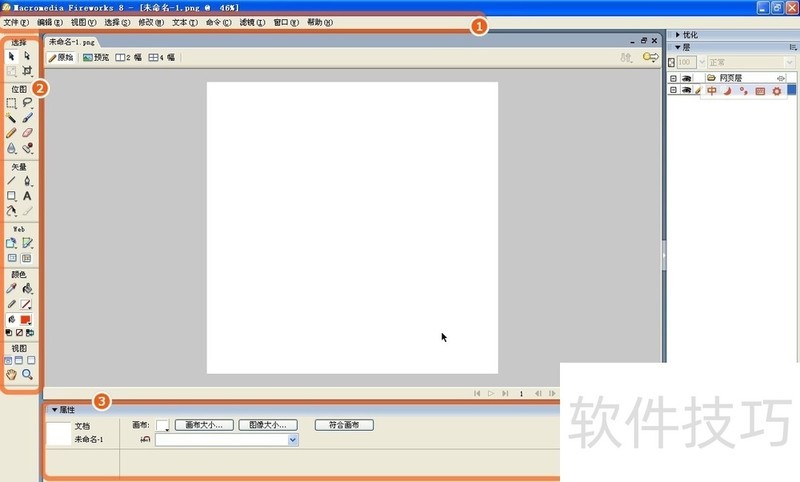Select the Marquee tool
The width and height of the screenshot is (800, 482).
pyautogui.click(x=11, y=103)
